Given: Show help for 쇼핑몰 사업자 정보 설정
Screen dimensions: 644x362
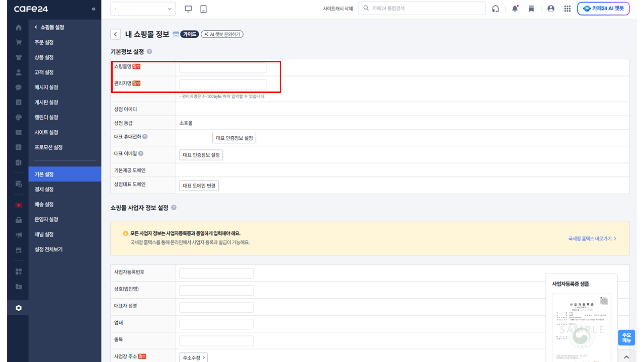Looking at the screenshot, I should (x=174, y=208).
